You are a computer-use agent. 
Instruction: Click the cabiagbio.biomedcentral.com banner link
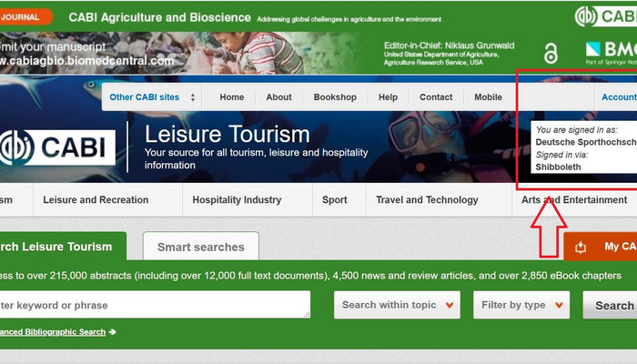point(87,61)
